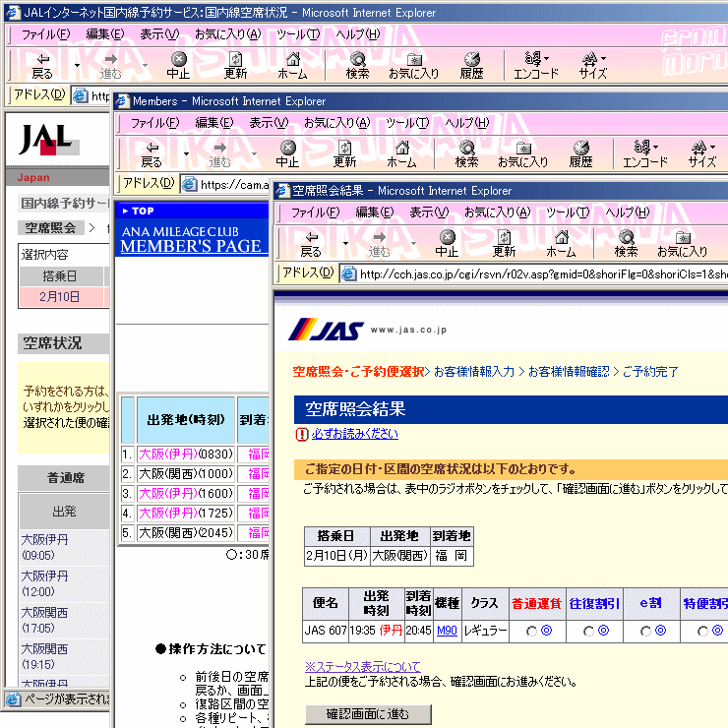Select the 普通運賃 radio button for JAS 607
The width and height of the screenshot is (728, 728).
pyautogui.click(x=532, y=632)
